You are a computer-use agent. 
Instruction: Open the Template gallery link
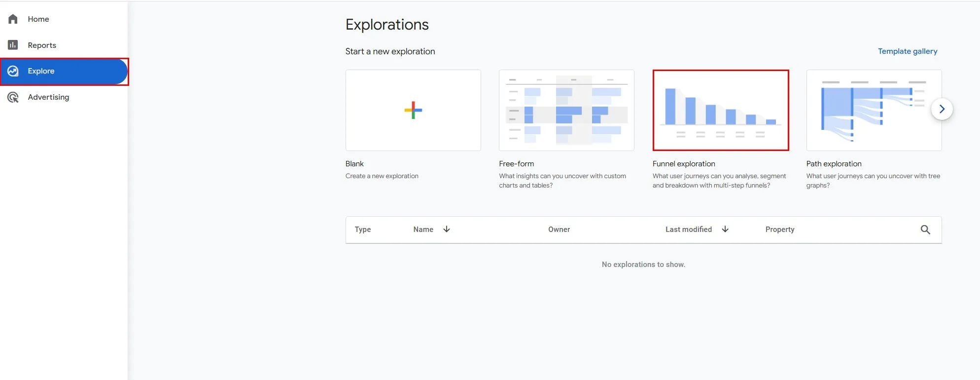click(x=908, y=51)
